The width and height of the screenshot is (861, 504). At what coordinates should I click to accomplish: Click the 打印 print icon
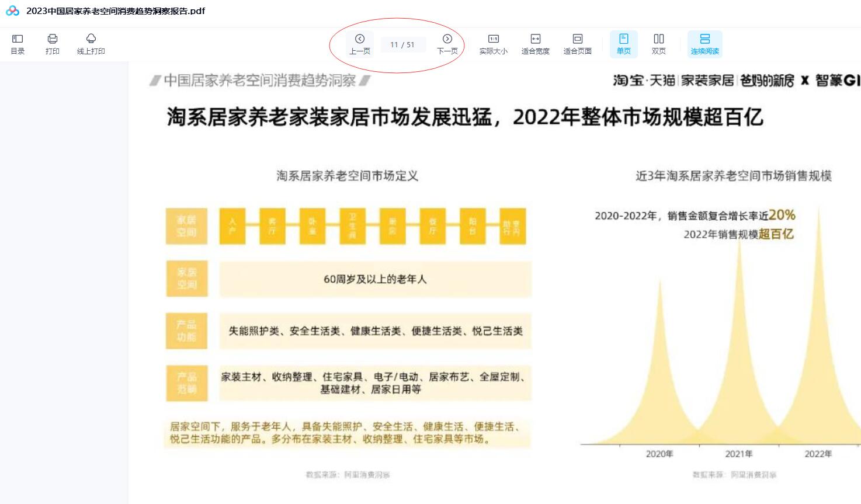click(53, 44)
